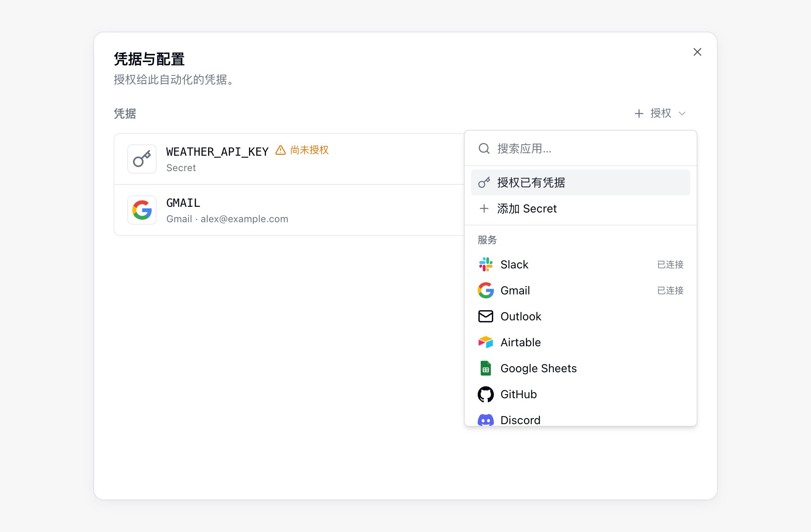Click the key icon beside WEATHER_API_KEY
Viewport: 811px width, 532px height.
(142, 159)
